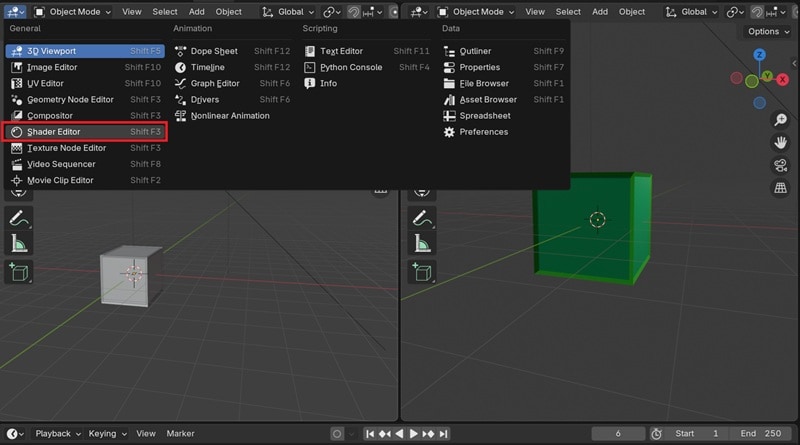Open right viewport pivot point dropdown
The width and height of the screenshot is (800, 445).
click(735, 12)
